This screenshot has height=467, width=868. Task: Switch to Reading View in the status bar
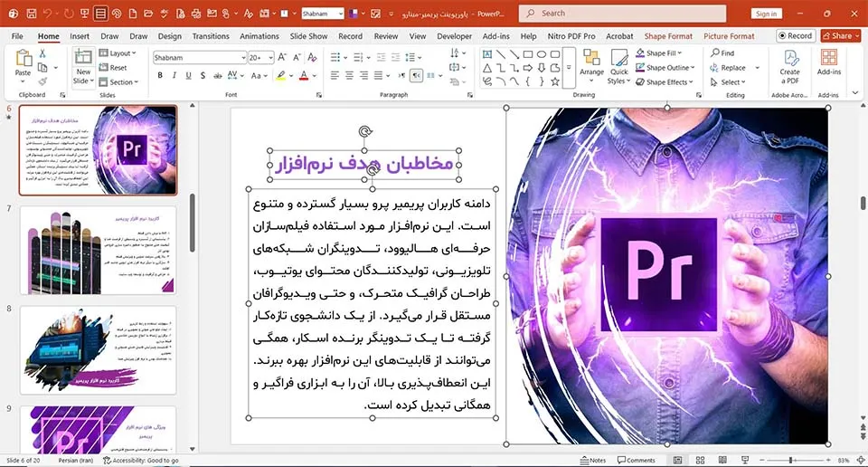click(722, 461)
